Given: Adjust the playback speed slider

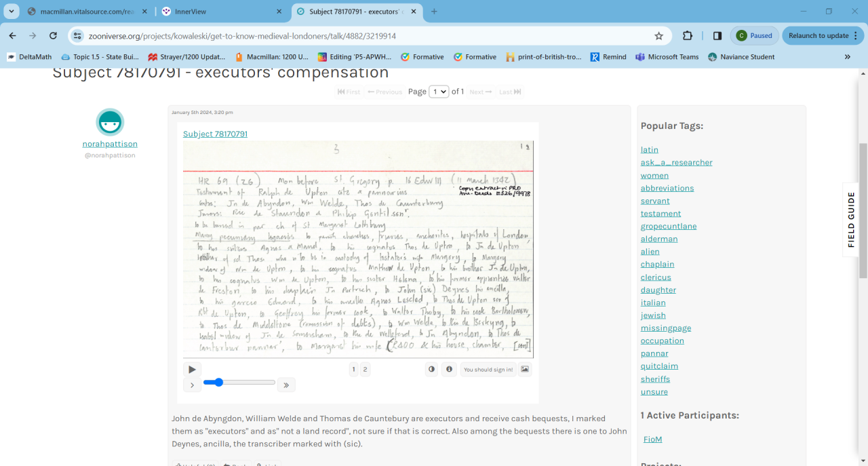Looking at the screenshot, I should pyautogui.click(x=239, y=383).
